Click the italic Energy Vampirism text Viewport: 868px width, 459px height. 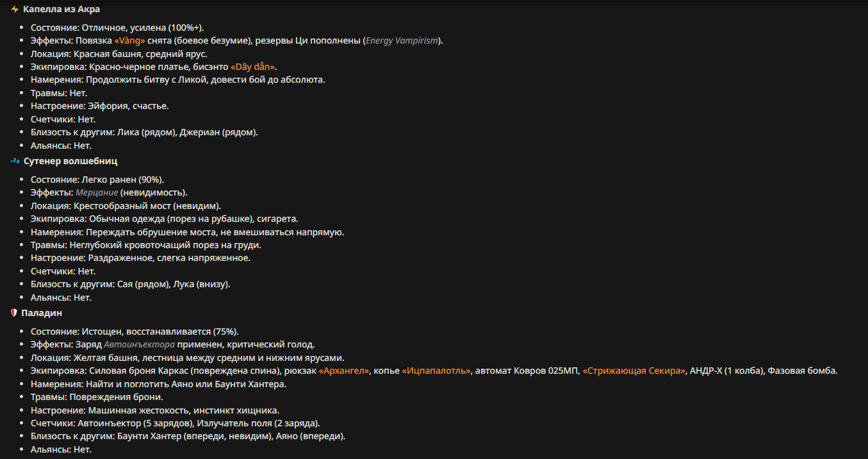tap(402, 40)
